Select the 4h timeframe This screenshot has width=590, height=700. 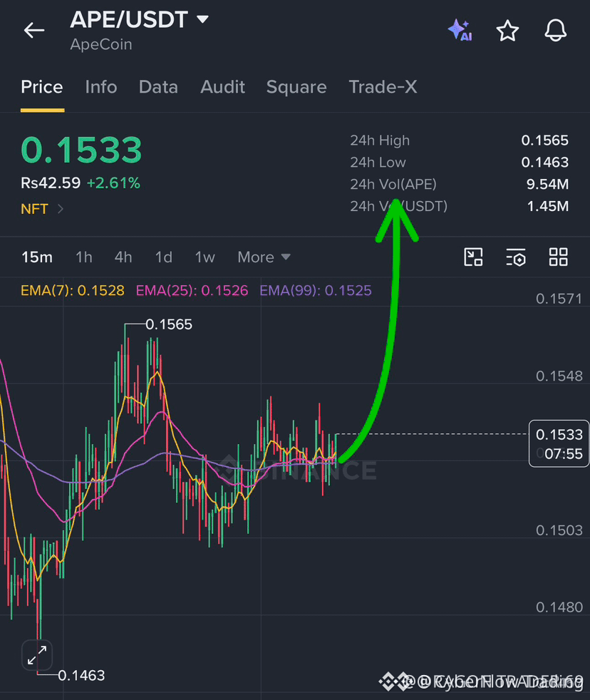click(123, 257)
